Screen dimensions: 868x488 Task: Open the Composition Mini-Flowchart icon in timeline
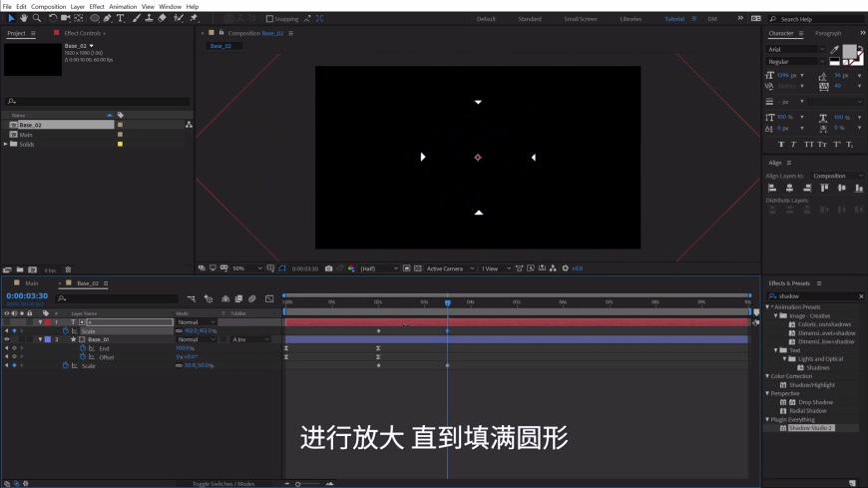(192, 299)
